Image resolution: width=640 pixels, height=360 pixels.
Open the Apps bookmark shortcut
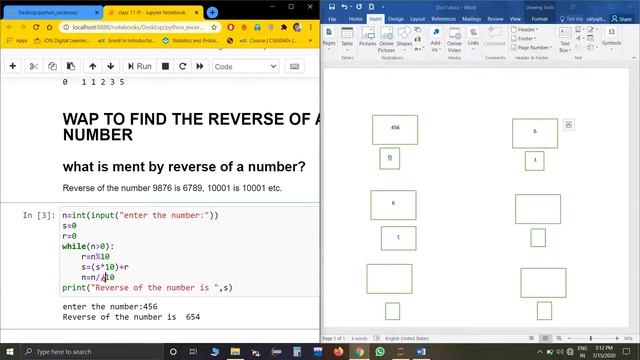18,40
